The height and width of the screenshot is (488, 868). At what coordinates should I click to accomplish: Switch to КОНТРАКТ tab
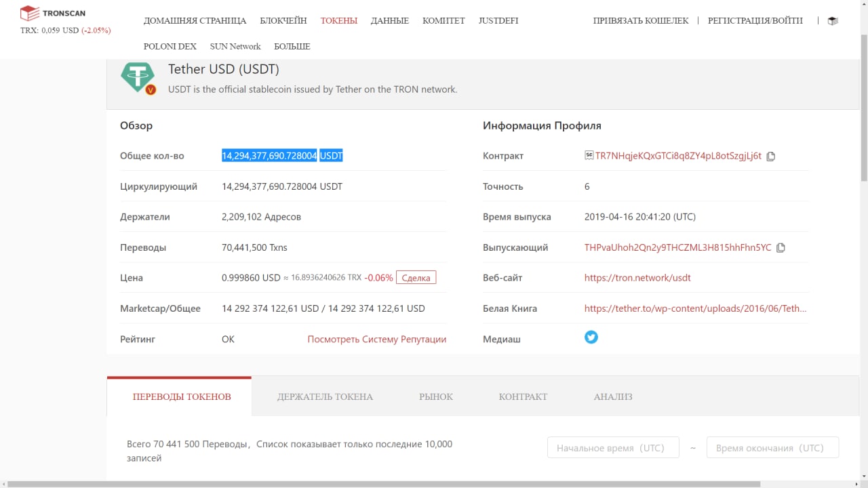coord(523,396)
